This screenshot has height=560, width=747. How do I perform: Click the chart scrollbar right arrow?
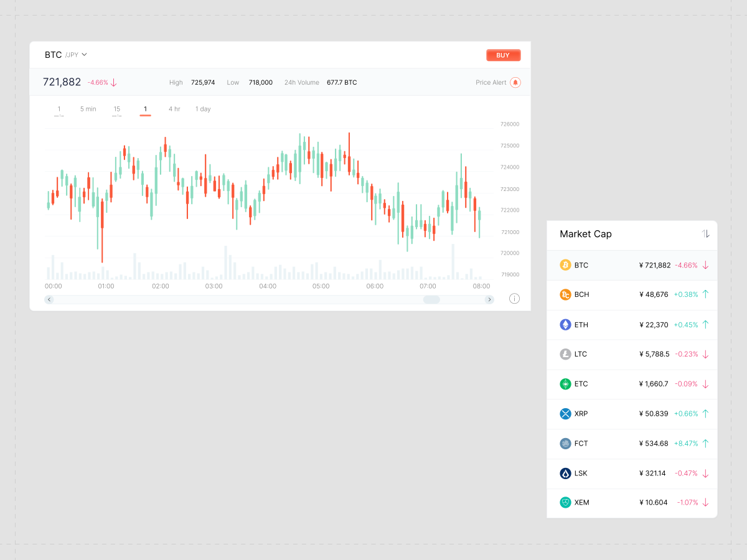point(489,299)
